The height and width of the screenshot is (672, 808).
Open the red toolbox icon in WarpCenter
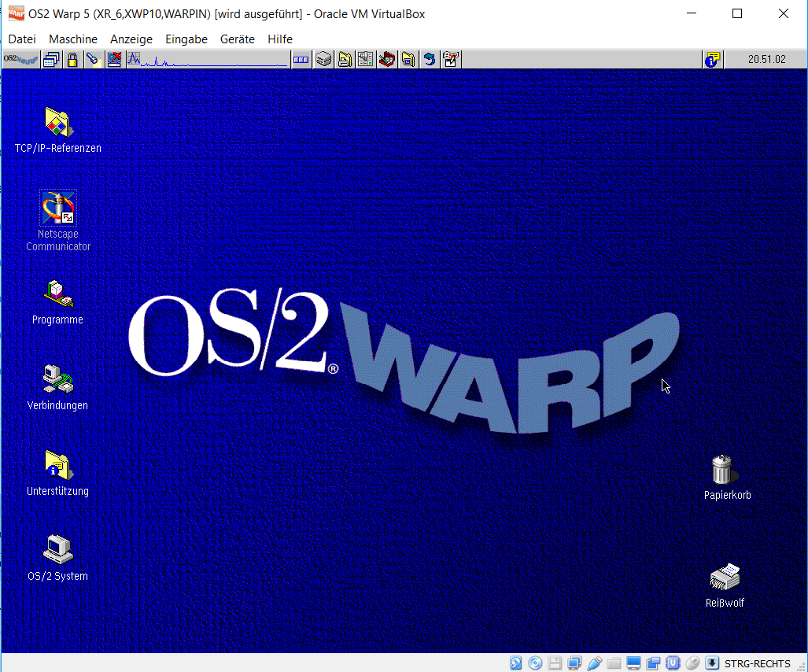click(x=387, y=60)
